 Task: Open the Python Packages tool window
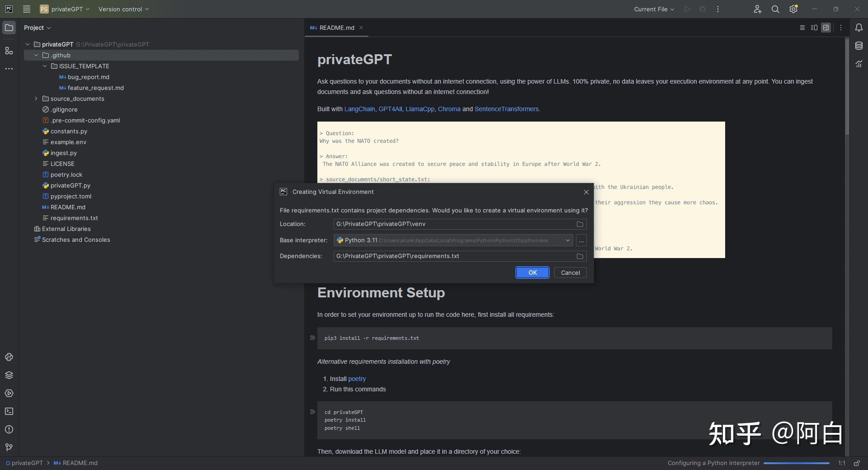[x=9, y=375]
